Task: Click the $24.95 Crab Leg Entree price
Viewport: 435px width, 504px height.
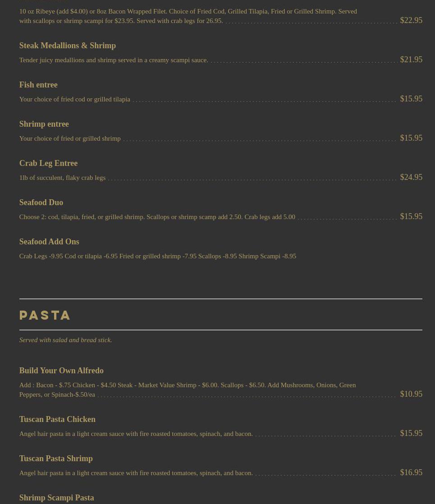Action: click(411, 177)
